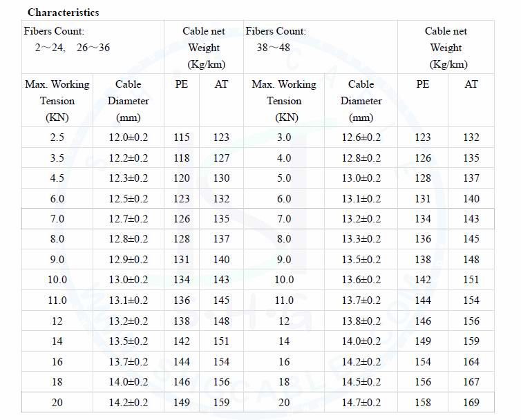Image resolution: width=521 pixels, height=420 pixels.
Task: Click the 5.0 working tension cell
Action: click(284, 178)
